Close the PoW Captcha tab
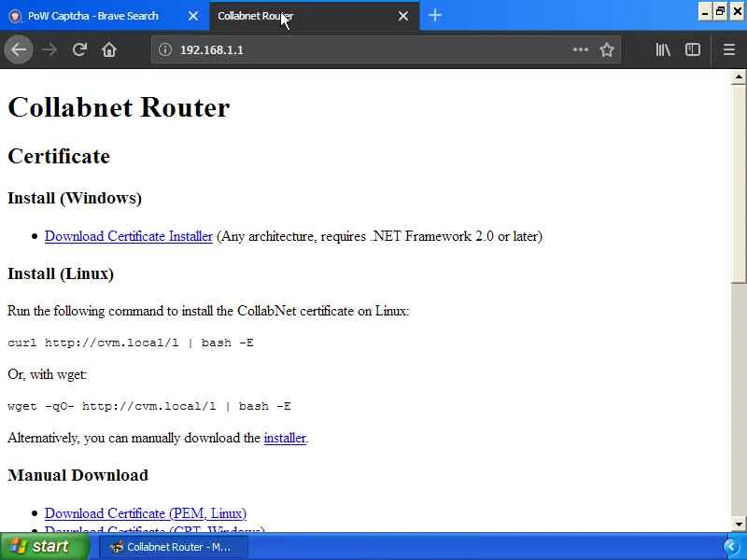Screen dimensions: 747x560 tap(193, 16)
